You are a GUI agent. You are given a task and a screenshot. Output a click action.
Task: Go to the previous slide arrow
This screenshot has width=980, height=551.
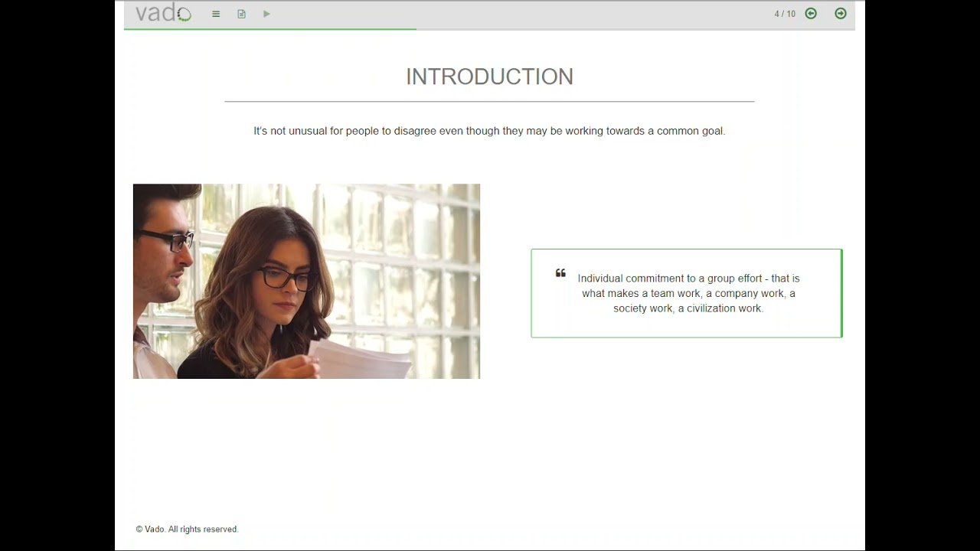click(x=811, y=14)
